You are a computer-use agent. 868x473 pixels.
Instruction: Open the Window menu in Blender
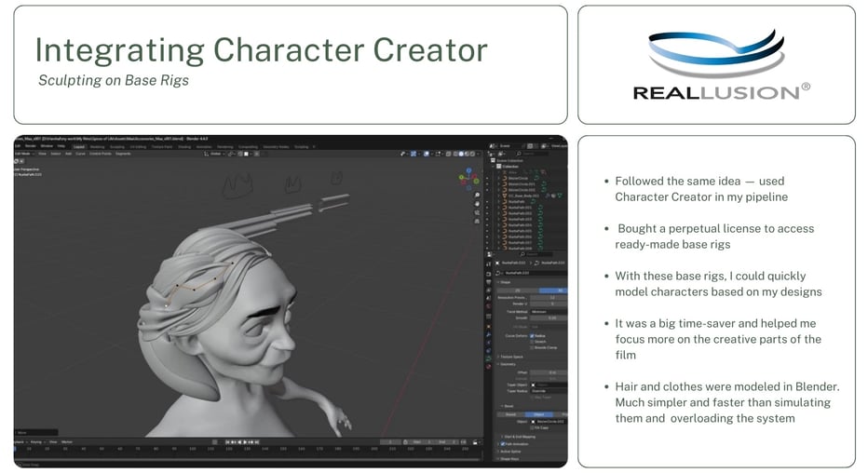tap(47, 146)
